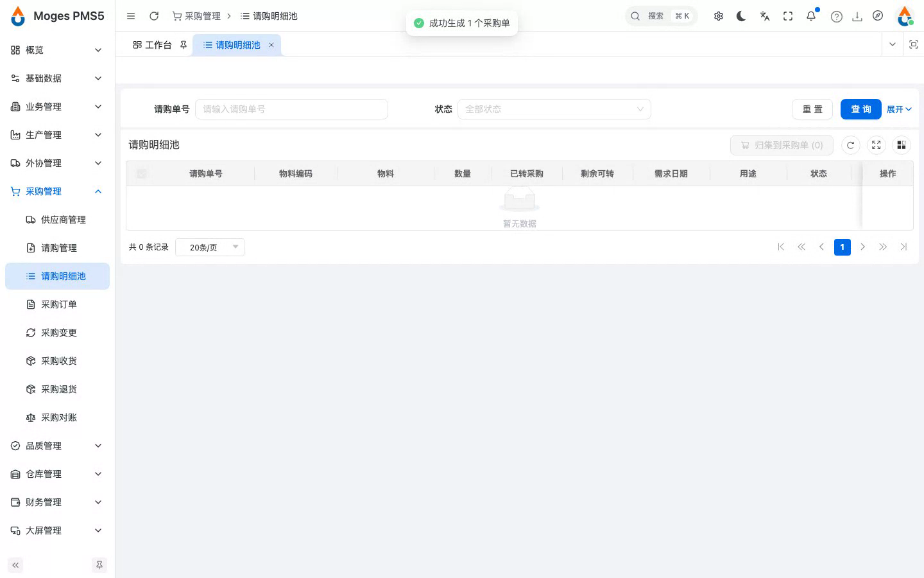Open the help question mark icon

click(836, 17)
